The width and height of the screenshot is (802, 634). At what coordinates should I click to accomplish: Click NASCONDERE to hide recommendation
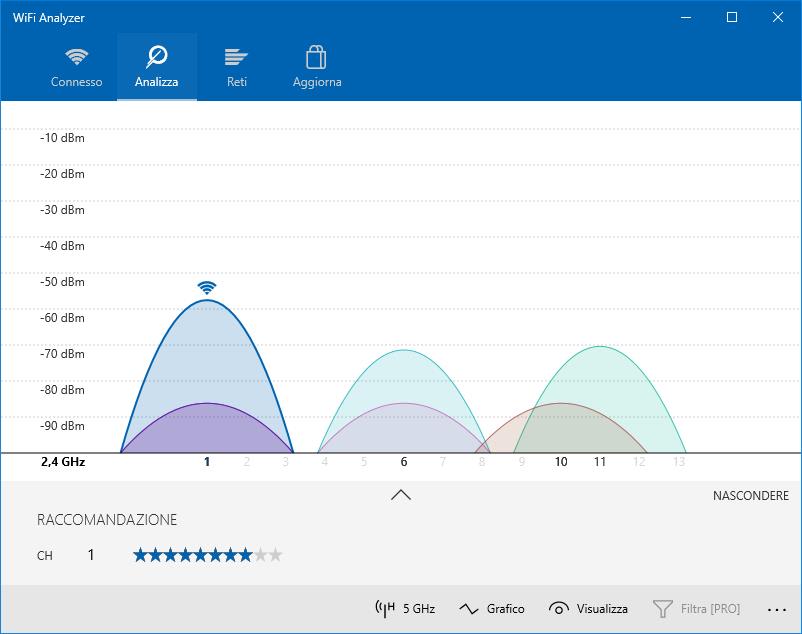coord(751,495)
